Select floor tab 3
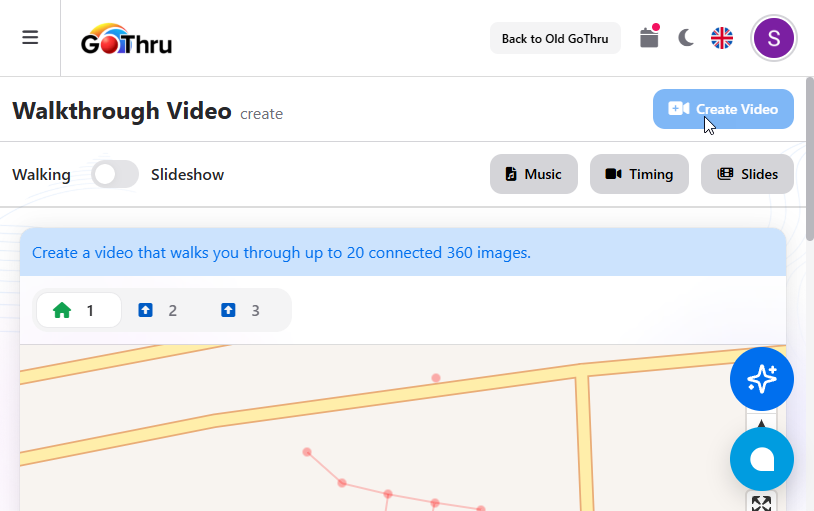Viewport: 814px width, 511px height. point(242,310)
